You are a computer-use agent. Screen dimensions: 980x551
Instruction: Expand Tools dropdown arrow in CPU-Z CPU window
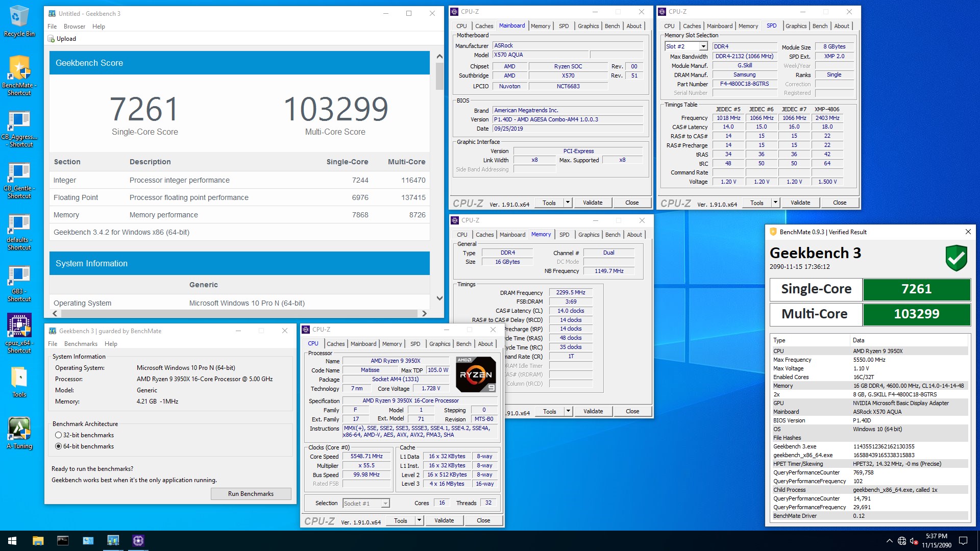[419, 520]
